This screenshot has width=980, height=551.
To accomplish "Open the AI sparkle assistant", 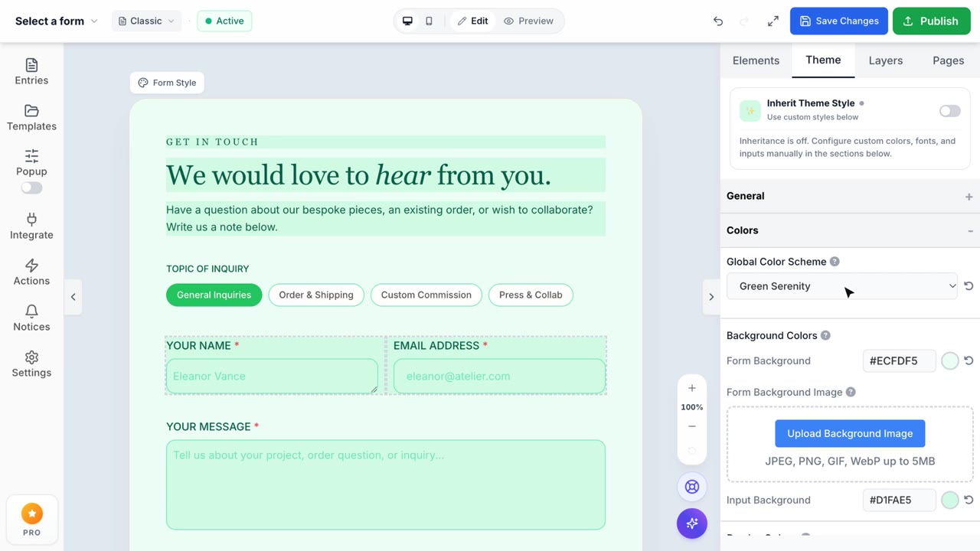I will 692,523.
